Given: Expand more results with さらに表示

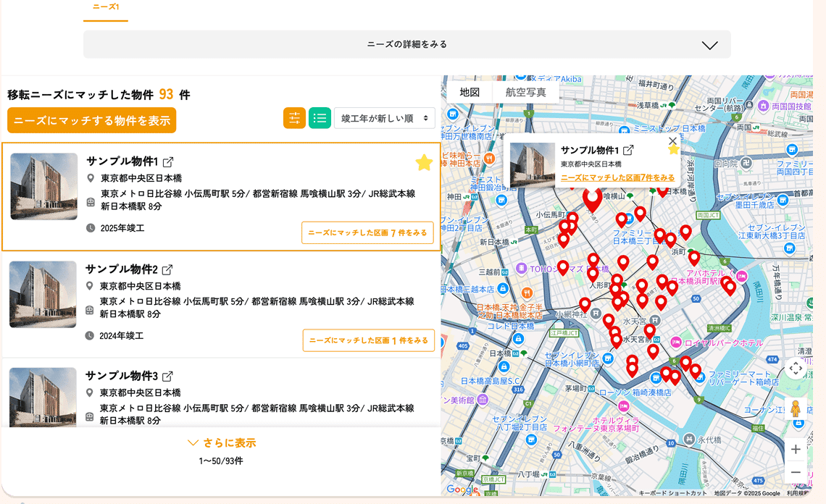Looking at the screenshot, I should 222,442.
